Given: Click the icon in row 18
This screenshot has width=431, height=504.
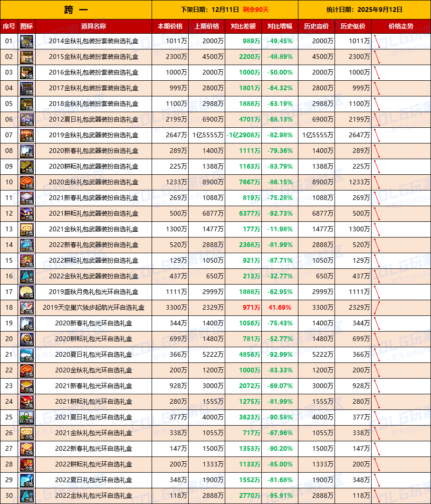Looking at the screenshot, I should click(x=27, y=308).
